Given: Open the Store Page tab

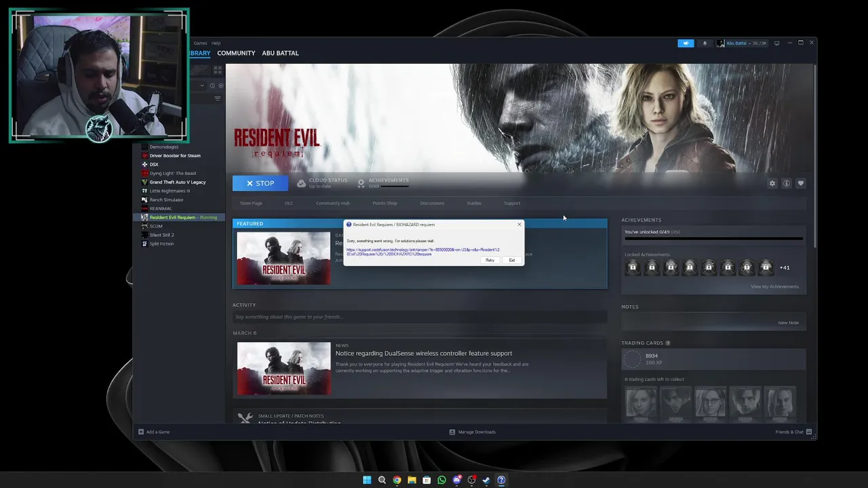Looking at the screenshot, I should (x=251, y=203).
